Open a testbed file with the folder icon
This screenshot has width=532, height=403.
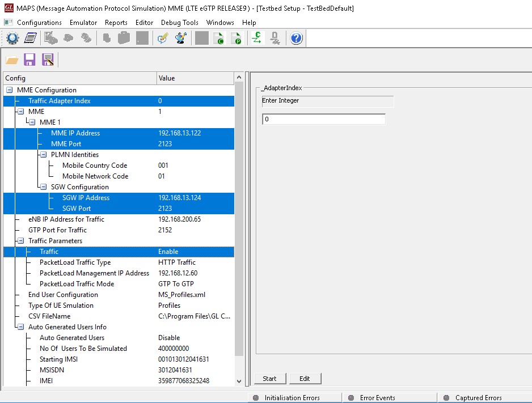pyautogui.click(x=12, y=59)
